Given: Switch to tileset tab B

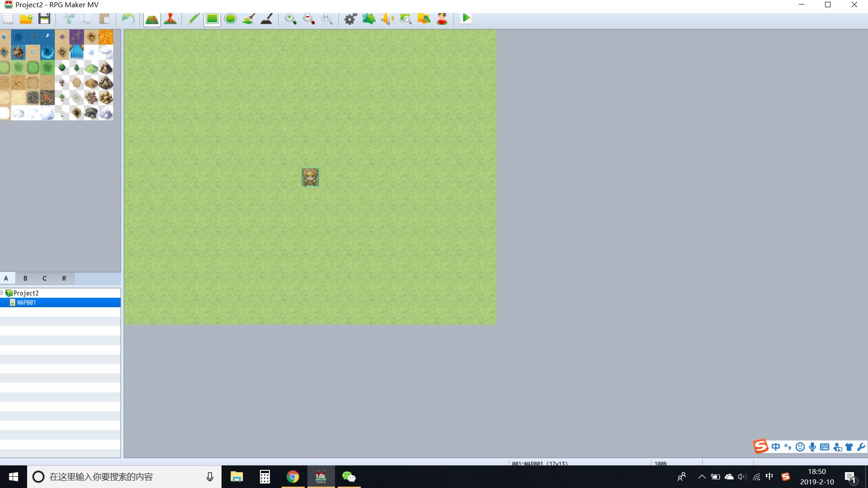Looking at the screenshot, I should (x=25, y=278).
